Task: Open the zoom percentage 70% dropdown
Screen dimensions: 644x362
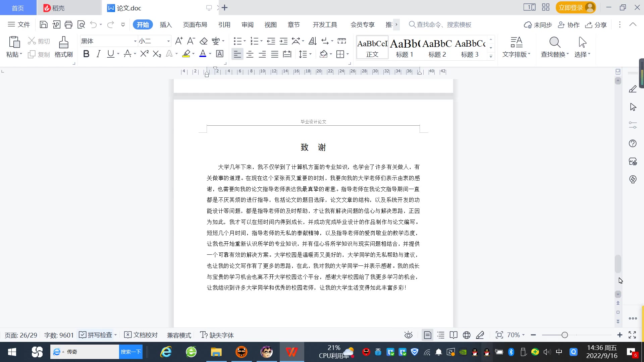Action: 516,335
